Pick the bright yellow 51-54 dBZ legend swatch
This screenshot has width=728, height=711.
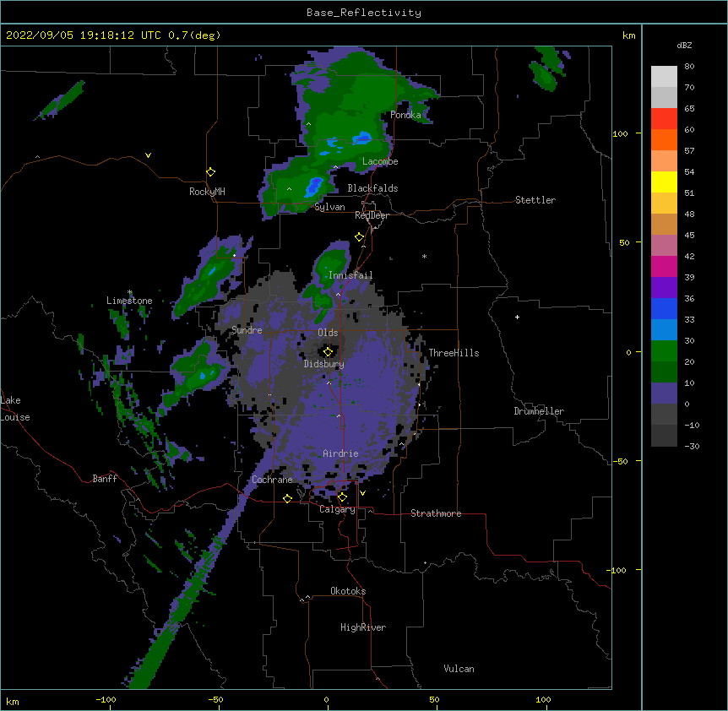pyautogui.click(x=664, y=182)
